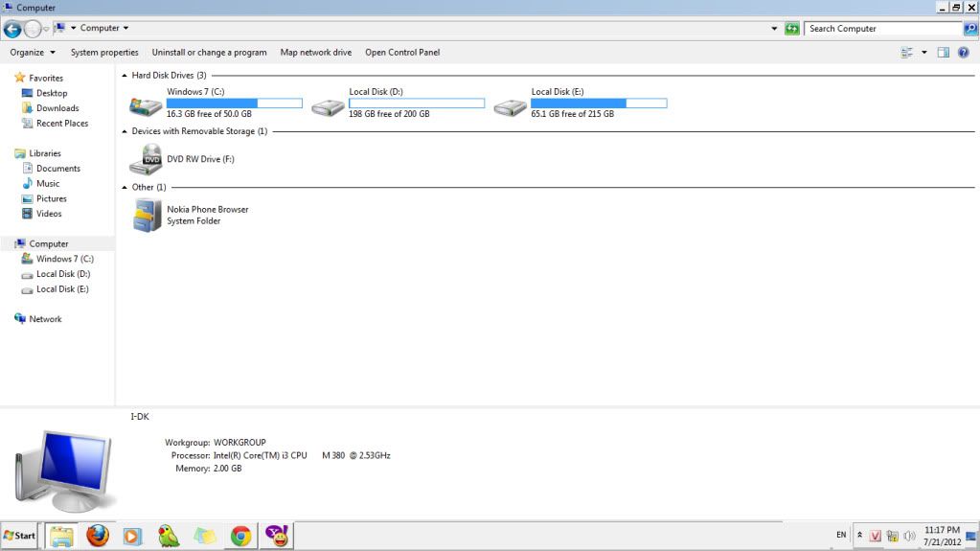Change your view using the view icon

tap(907, 53)
